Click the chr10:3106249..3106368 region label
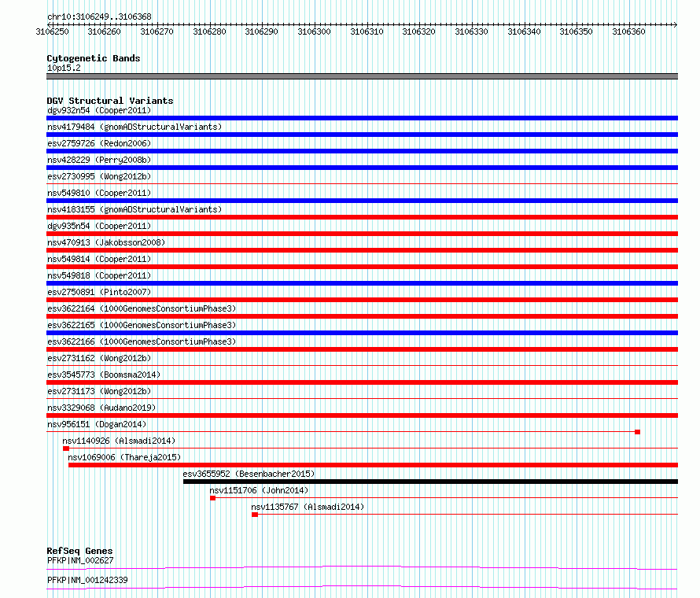 click(99, 17)
